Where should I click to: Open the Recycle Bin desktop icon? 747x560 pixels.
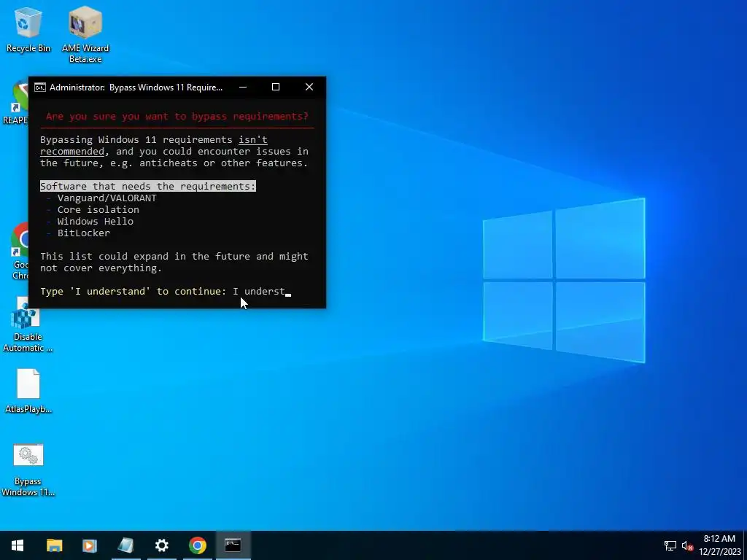tap(28, 29)
